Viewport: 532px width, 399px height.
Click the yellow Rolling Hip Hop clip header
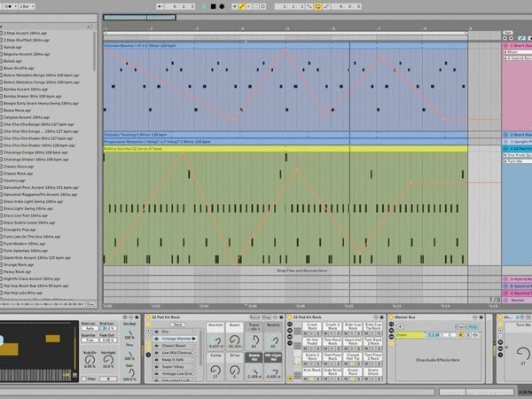[286, 149]
